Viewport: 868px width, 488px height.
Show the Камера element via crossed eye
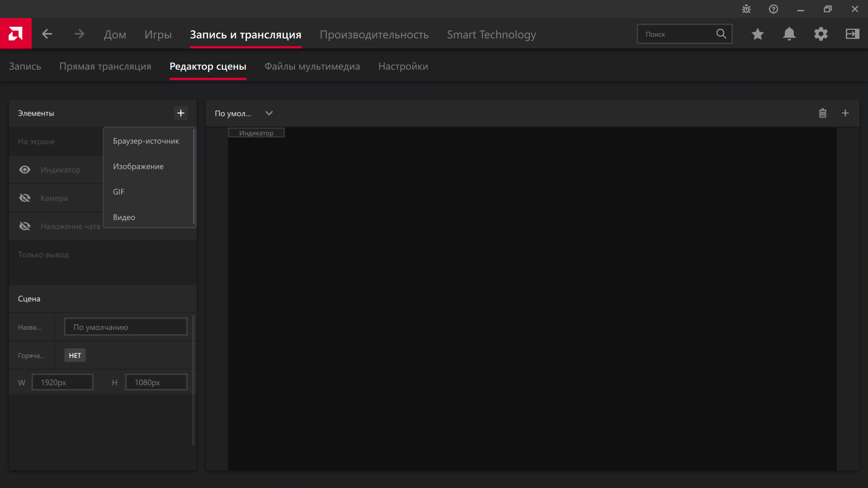click(x=25, y=198)
